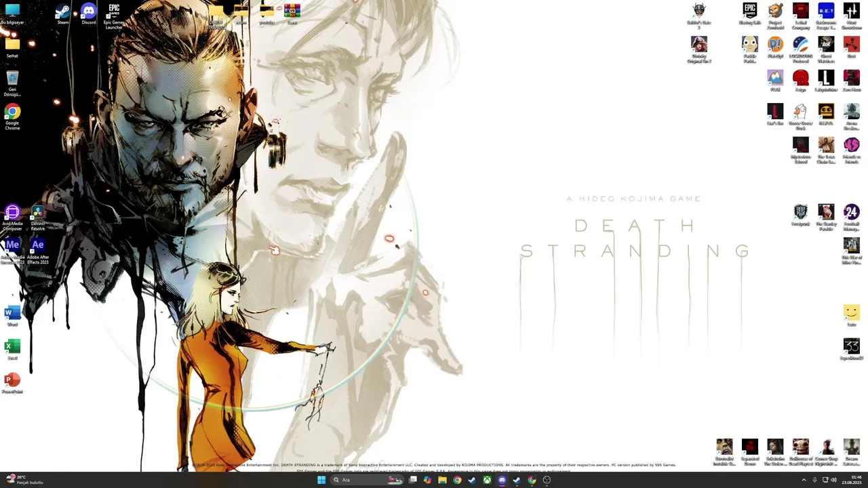The height and width of the screenshot is (488, 868).
Task: Select the Texas Chain Saw shortcut
Action: [826, 150]
